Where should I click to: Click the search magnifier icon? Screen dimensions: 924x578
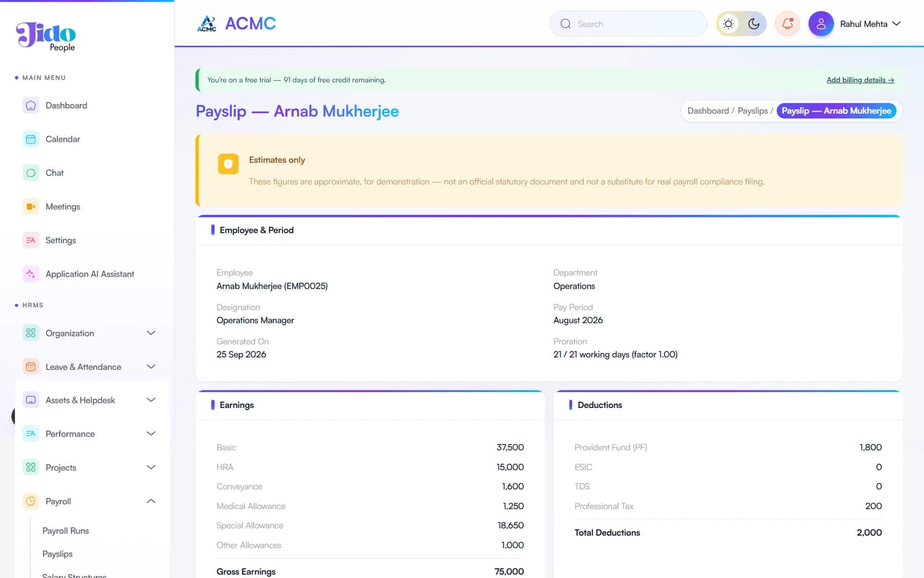tap(565, 24)
